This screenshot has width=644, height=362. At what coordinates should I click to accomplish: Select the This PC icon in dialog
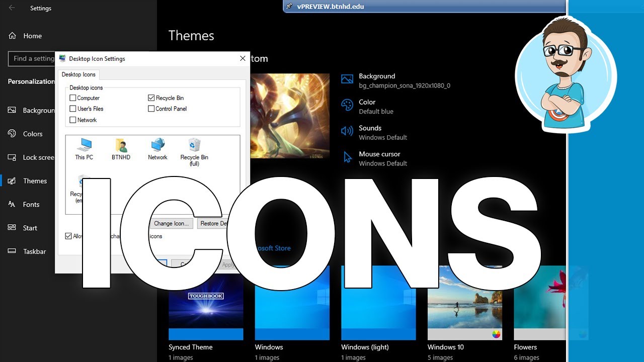pos(84,149)
